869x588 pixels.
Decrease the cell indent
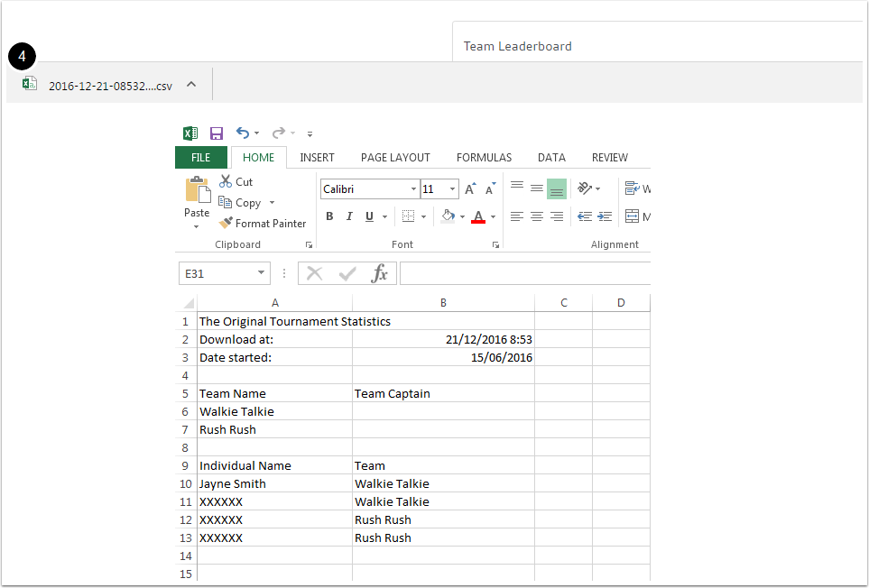(x=585, y=216)
